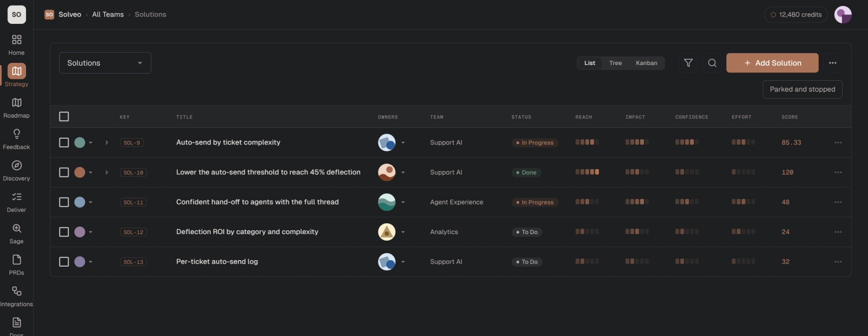Open the Solutions dropdown selector

pyautogui.click(x=105, y=63)
